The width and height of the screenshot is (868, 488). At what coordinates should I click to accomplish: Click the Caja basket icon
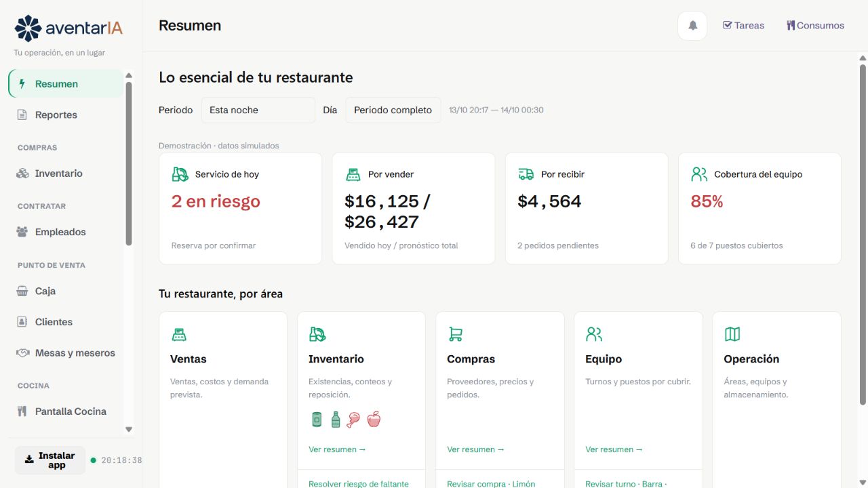(22, 291)
